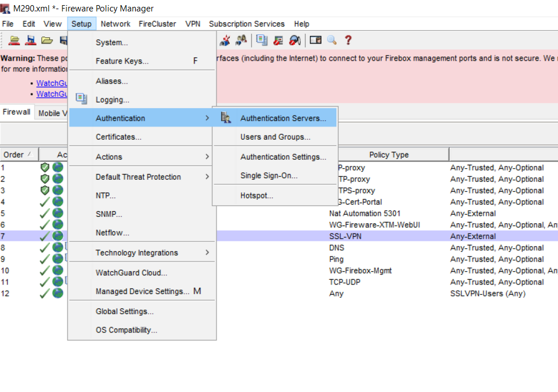
Task: Click the black panel toolbar icon
Action: 316,40
